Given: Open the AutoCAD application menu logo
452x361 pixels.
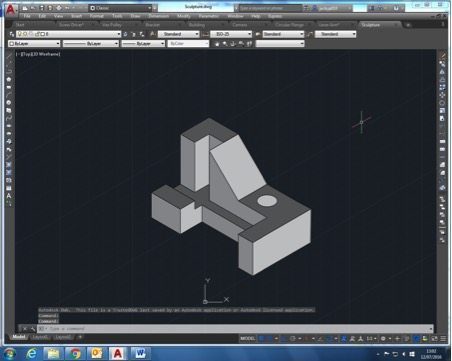Looking at the screenshot, I should tap(11, 9).
